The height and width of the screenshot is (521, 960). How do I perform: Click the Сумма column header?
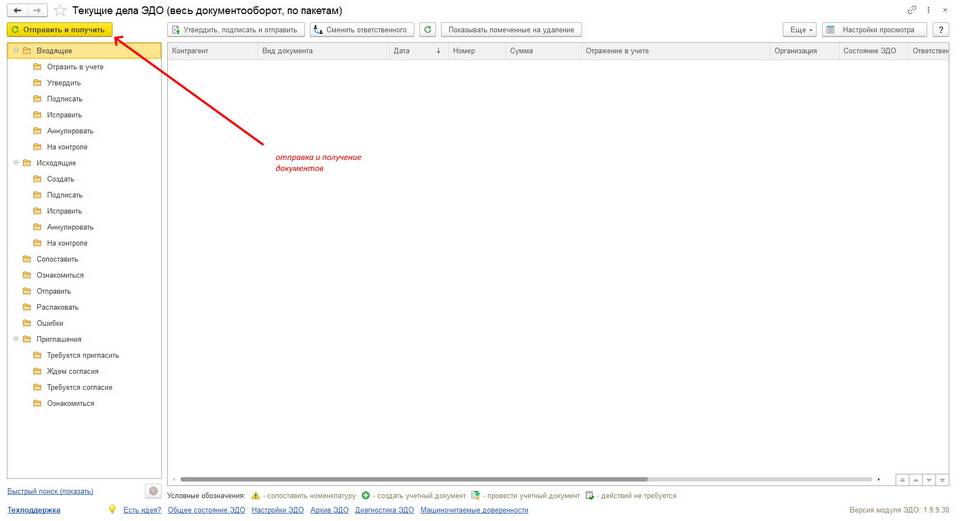tap(542, 51)
